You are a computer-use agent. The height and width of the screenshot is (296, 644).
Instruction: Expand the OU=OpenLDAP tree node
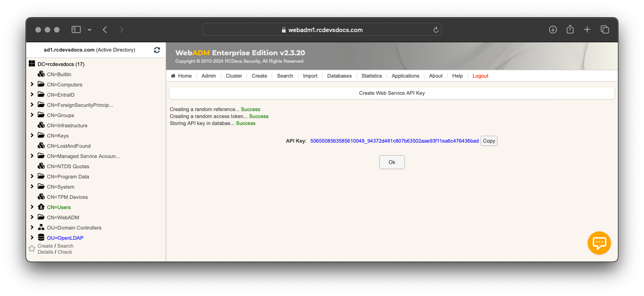tap(32, 238)
